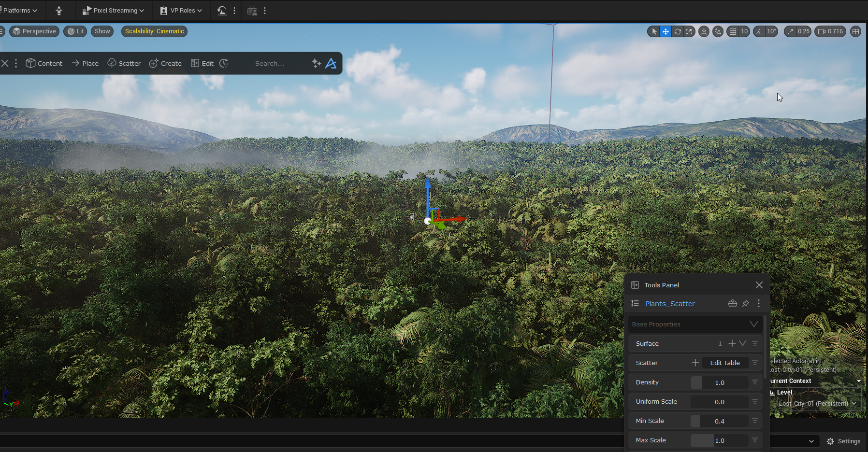Open Lost_City_01 (Persistent) level dropdown
The height and width of the screenshot is (452, 868).
[817, 404]
